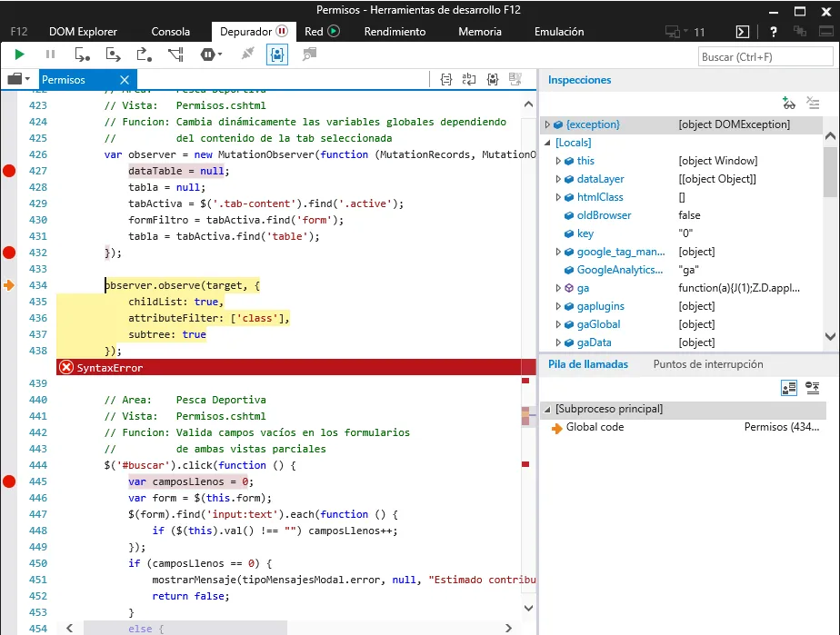
Task: Close the Permisos file tab
Action: click(125, 80)
